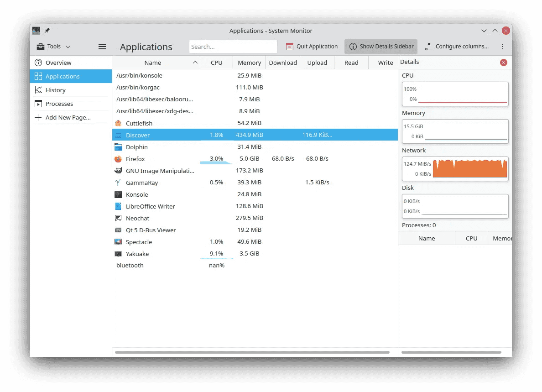Click the LibreOffice Writer icon
The width and height of the screenshot is (542, 392).
pos(119,206)
